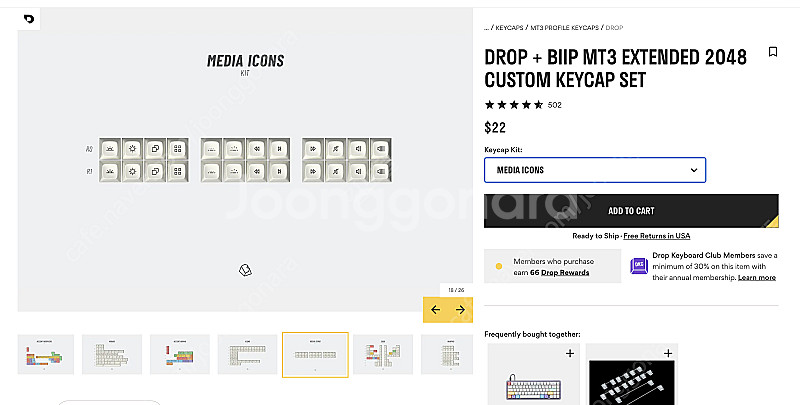This screenshot has height=405, width=800.
Task: Click ADD TO CART button
Action: (x=631, y=211)
